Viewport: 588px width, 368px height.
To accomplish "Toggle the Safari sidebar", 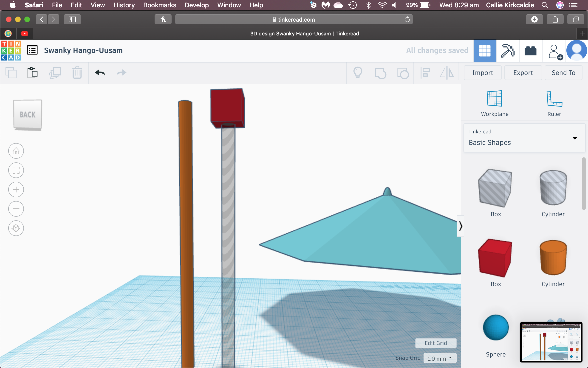I will pos(72,20).
